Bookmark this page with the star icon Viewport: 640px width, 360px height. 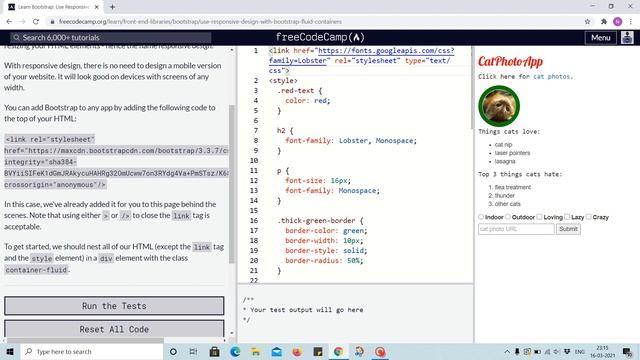587,22
